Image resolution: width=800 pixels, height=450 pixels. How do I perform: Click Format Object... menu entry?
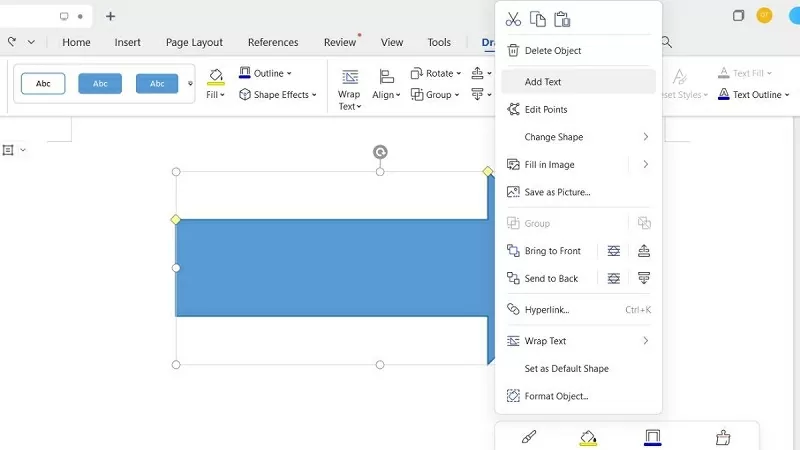tap(556, 396)
